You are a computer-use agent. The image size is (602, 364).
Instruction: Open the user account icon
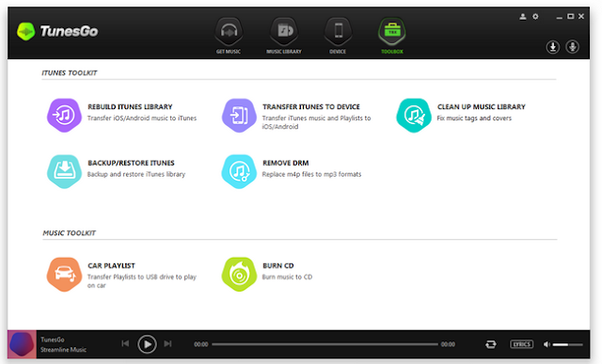[523, 17]
